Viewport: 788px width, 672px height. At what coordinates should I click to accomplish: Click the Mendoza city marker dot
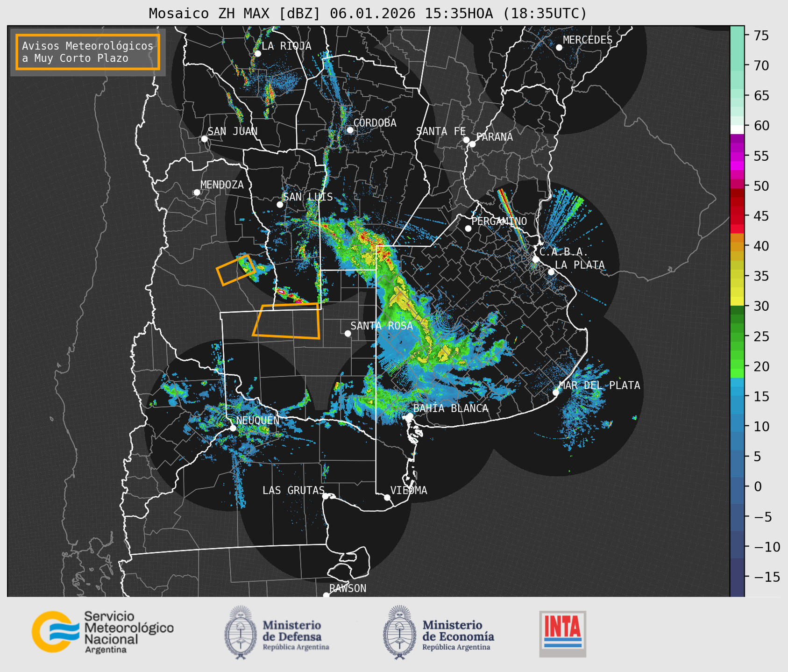197,193
